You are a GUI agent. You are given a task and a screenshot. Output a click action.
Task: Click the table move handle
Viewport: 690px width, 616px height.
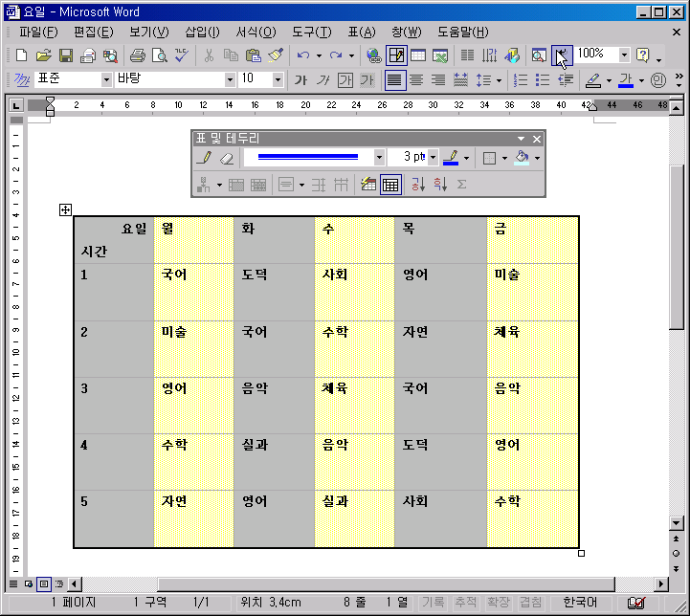click(65, 209)
